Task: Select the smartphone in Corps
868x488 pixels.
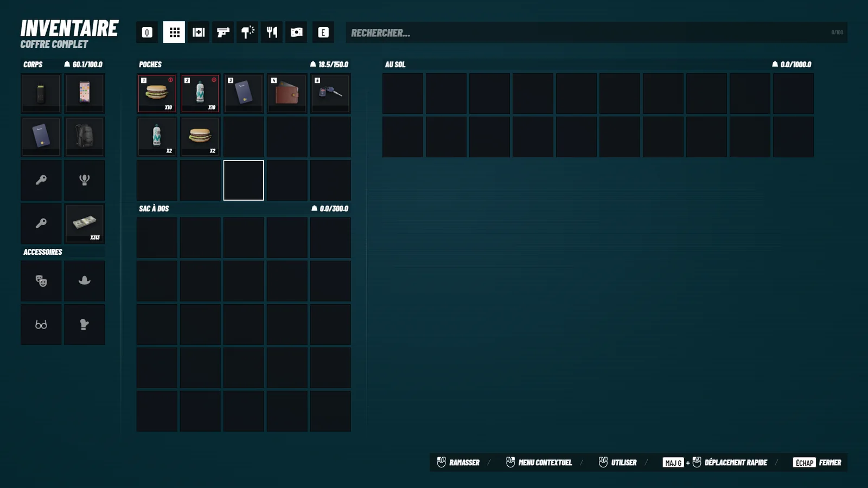Action: 85,93
